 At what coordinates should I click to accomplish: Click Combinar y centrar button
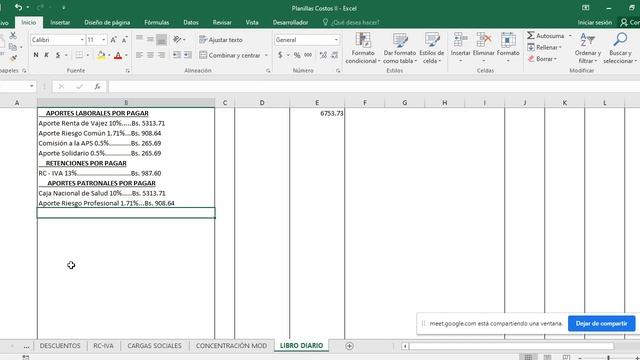[x=230, y=55]
